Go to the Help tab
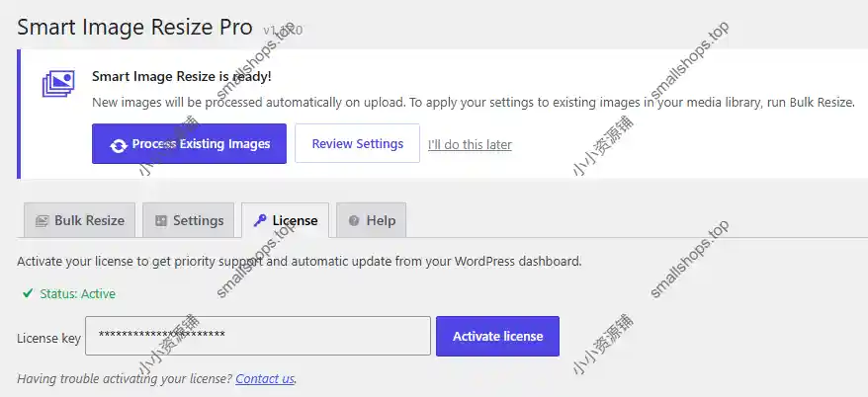 [371, 220]
